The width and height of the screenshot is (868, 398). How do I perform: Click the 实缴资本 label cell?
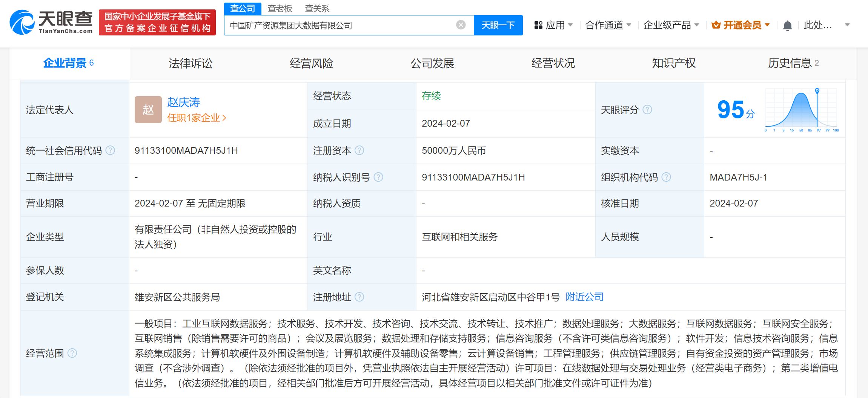pyautogui.click(x=650, y=150)
